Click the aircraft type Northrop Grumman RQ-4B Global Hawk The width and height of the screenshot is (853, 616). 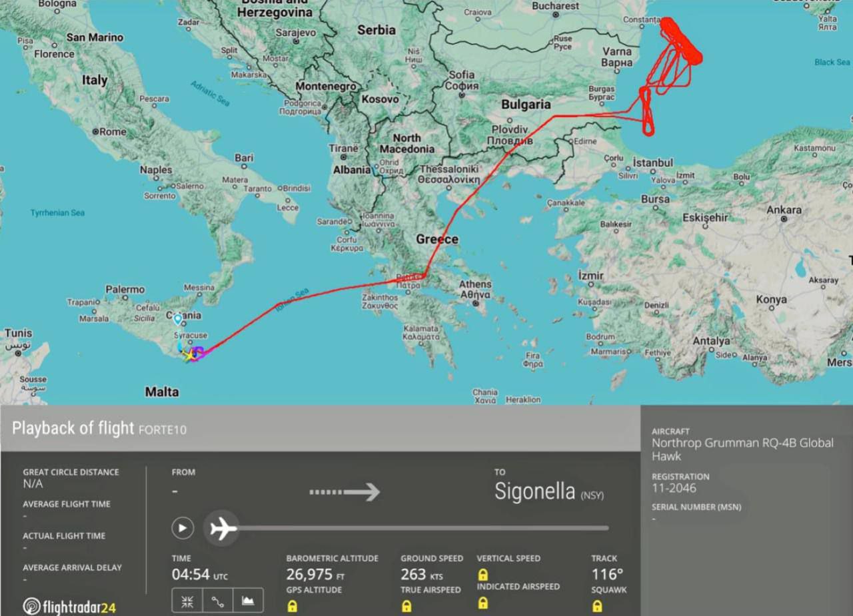point(742,450)
